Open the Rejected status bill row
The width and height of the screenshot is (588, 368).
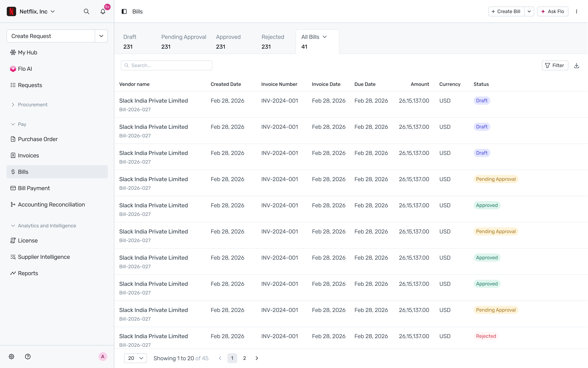click(x=351, y=338)
